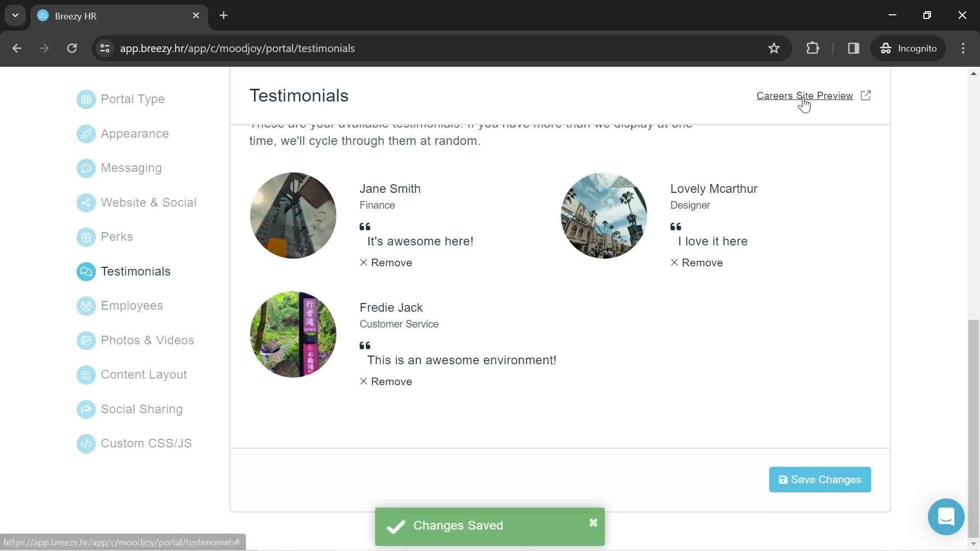Image resolution: width=980 pixels, height=551 pixels.
Task: Click the Perks icon in sidebar
Action: click(x=85, y=237)
